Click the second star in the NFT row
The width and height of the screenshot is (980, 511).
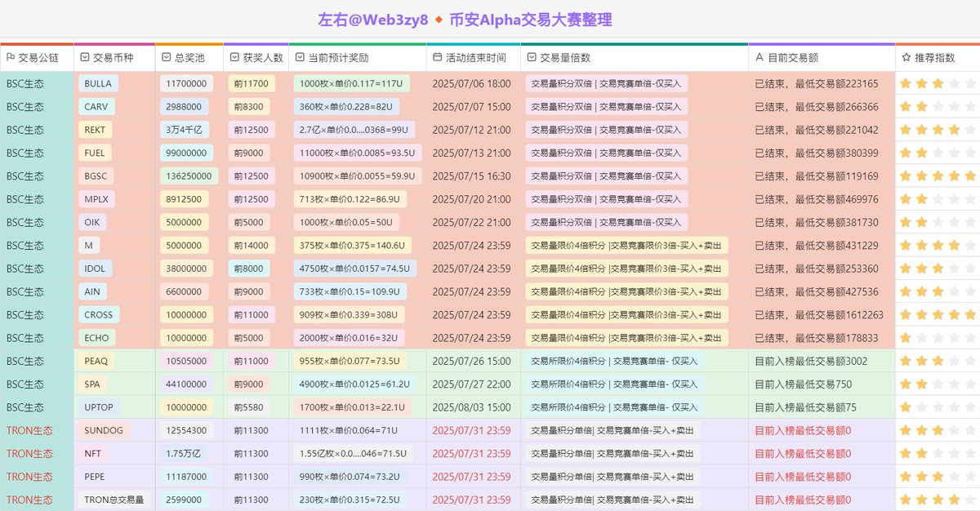[921, 453]
